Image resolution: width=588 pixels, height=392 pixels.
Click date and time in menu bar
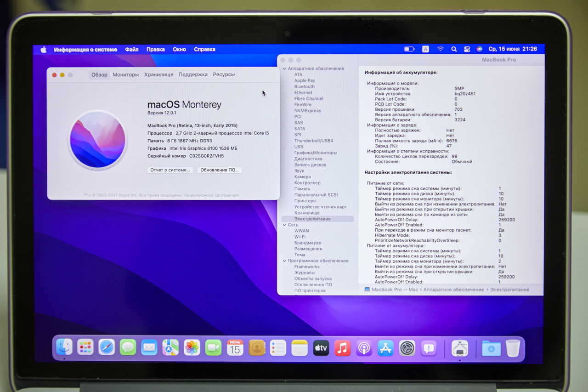(x=512, y=49)
